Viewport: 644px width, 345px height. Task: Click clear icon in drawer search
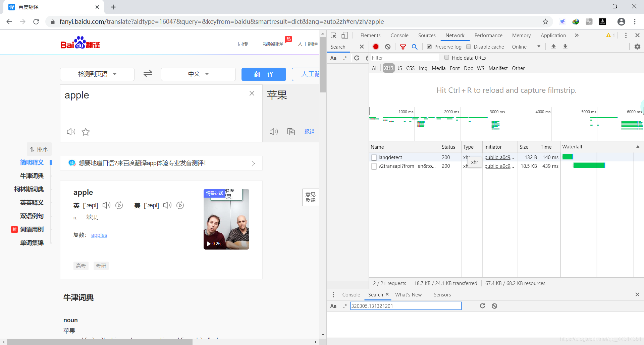[x=494, y=306]
